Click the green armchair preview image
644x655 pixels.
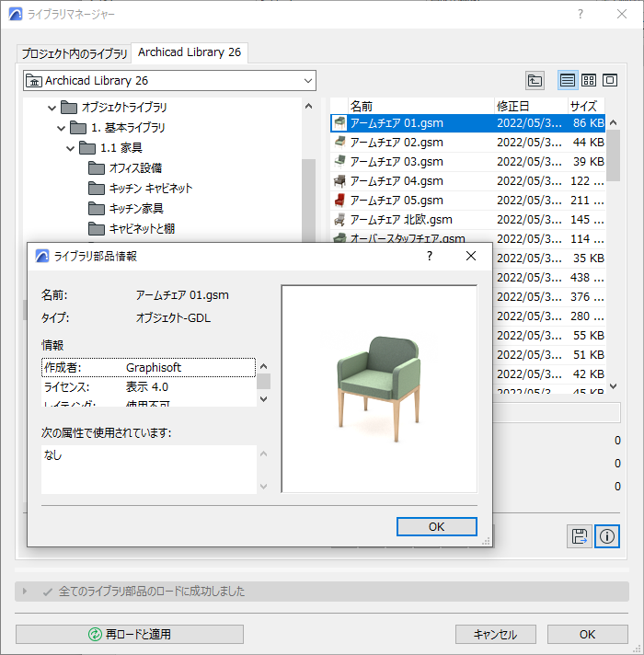379,389
